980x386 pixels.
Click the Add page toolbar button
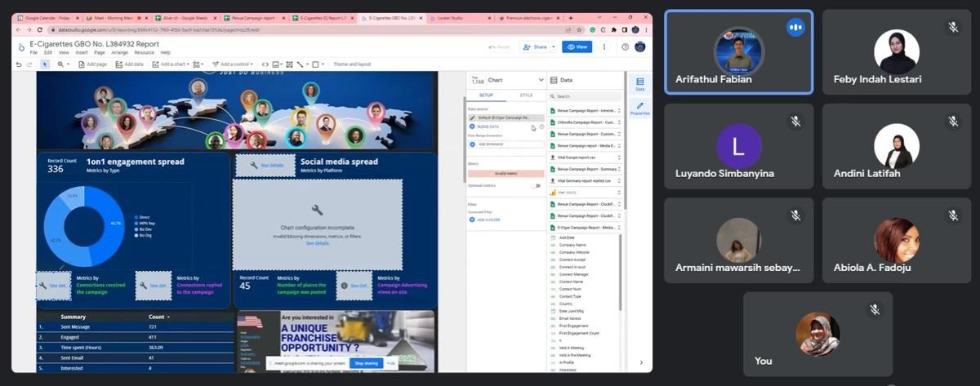(94, 64)
